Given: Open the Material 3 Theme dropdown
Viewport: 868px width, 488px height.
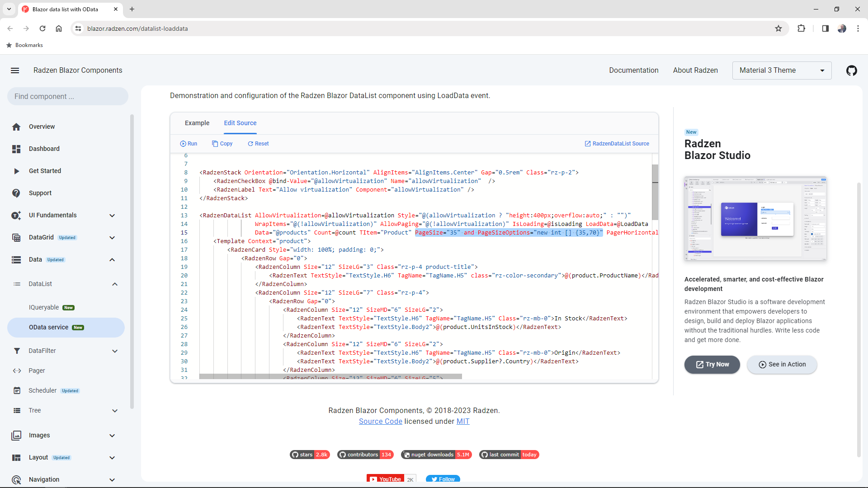Looking at the screenshot, I should 782,70.
